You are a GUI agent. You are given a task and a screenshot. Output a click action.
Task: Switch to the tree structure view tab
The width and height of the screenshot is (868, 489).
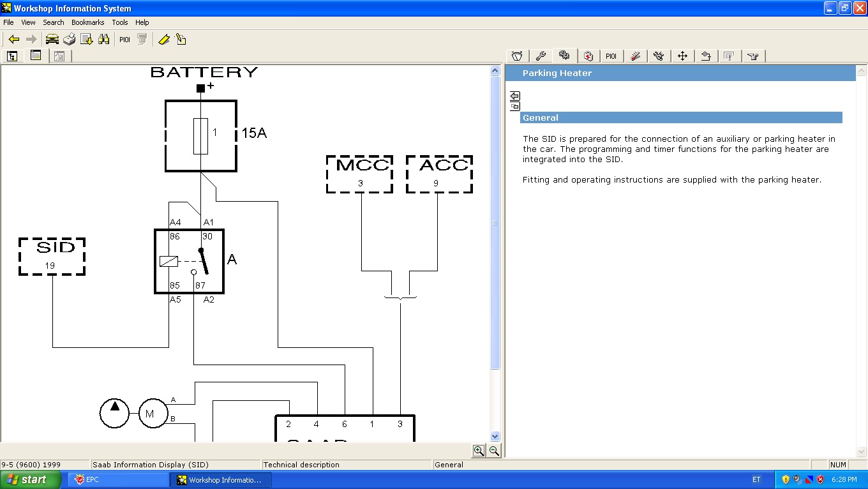click(12, 56)
